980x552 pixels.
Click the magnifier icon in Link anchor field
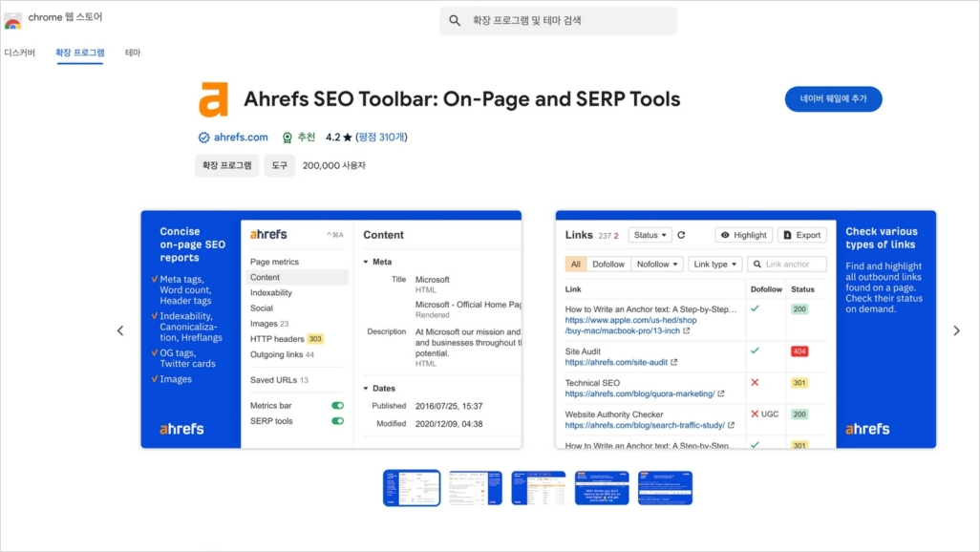[756, 265]
